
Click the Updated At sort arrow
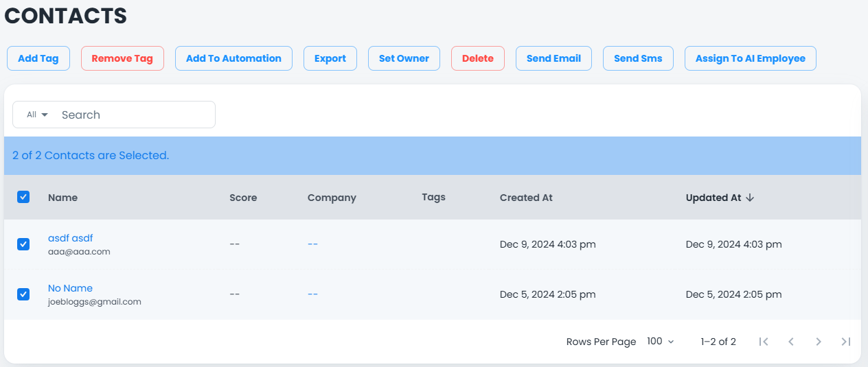(750, 198)
